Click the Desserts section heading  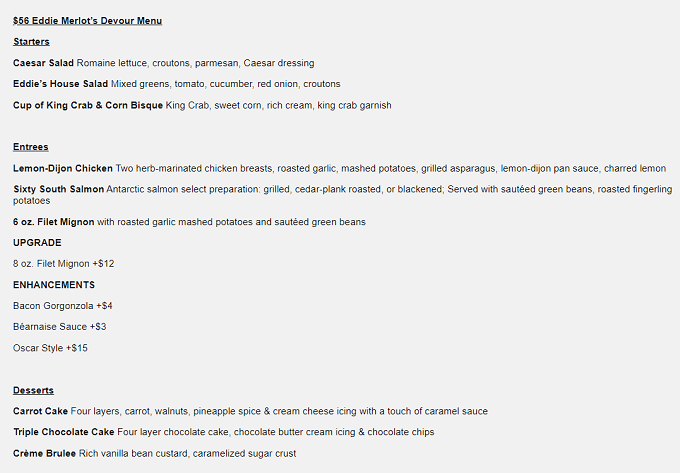pyautogui.click(x=33, y=390)
